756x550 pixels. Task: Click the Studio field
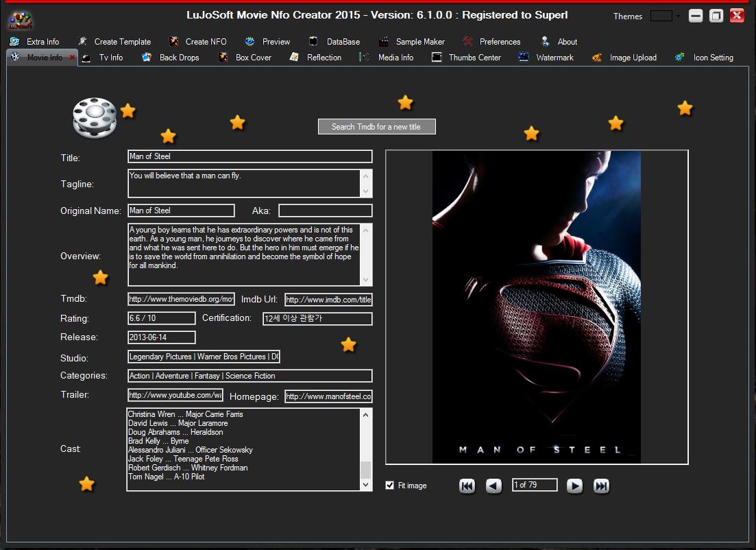(204, 357)
